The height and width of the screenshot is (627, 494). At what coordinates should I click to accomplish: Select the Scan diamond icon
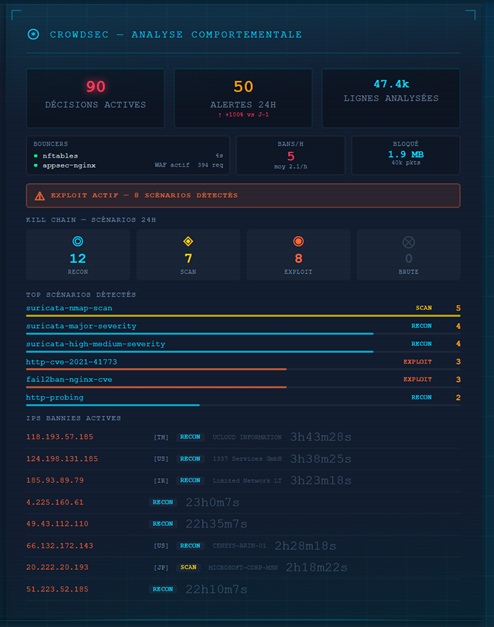pos(188,241)
